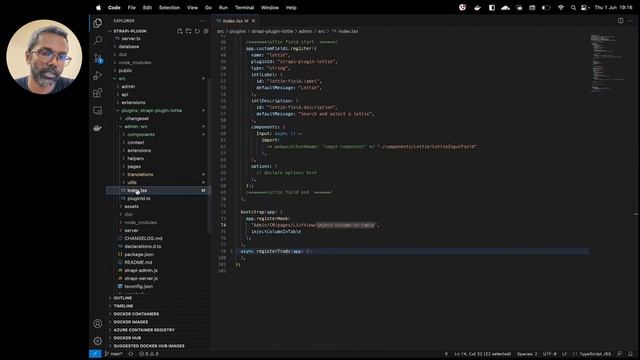This screenshot has width=640, height=360.
Task: Refresh the Explorer file tree
Action: pyautogui.click(x=198, y=31)
